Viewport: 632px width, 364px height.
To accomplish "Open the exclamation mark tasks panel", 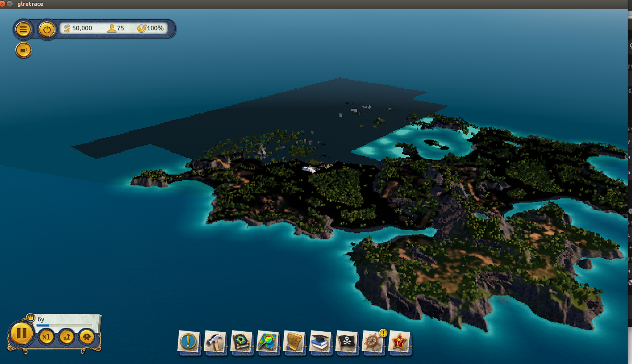I will [188, 342].
